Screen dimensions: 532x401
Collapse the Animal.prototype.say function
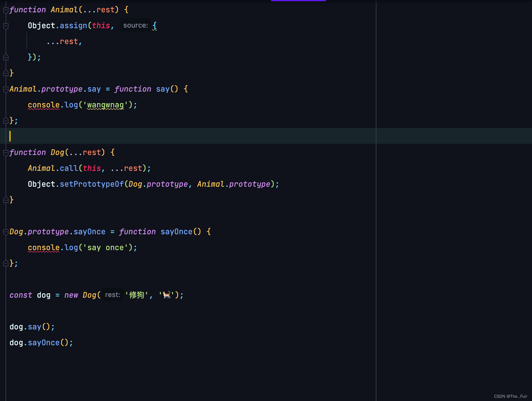tap(5, 89)
